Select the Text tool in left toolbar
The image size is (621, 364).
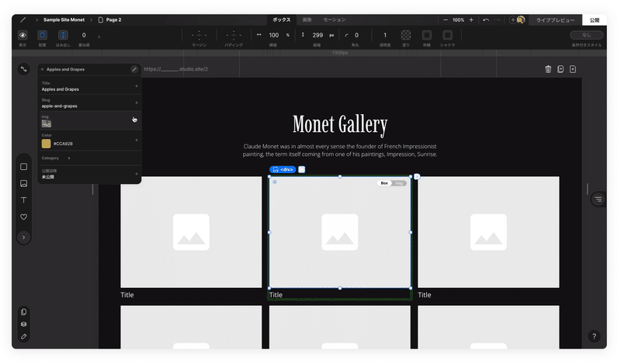click(x=24, y=200)
